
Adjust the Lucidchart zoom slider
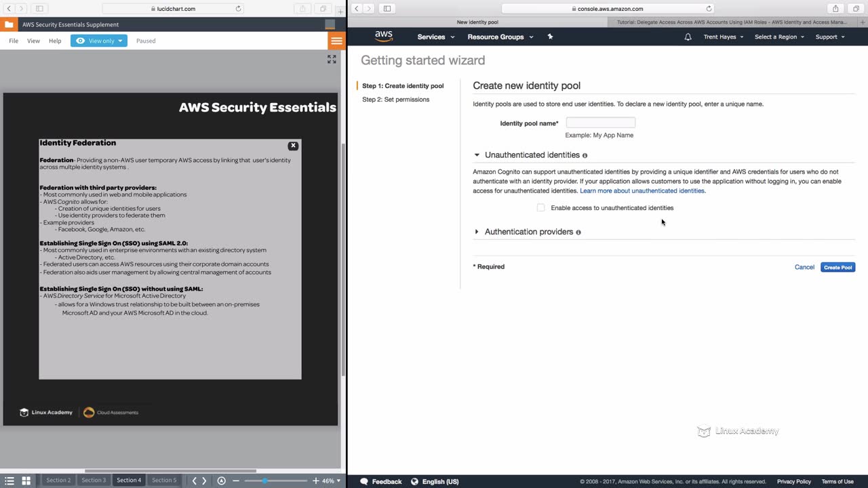tap(264, 481)
